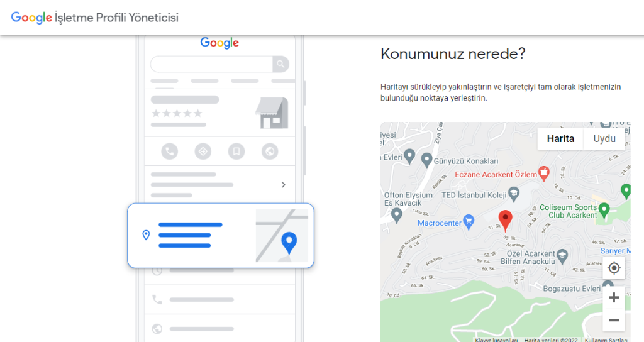Click the Sarıyer label on map
Image resolution: width=644 pixels, height=342 pixels.
point(615,251)
